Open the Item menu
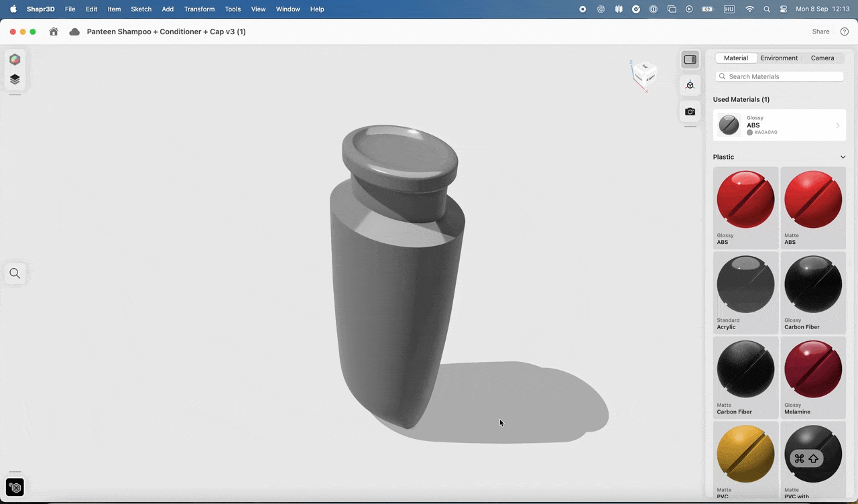 (x=114, y=9)
